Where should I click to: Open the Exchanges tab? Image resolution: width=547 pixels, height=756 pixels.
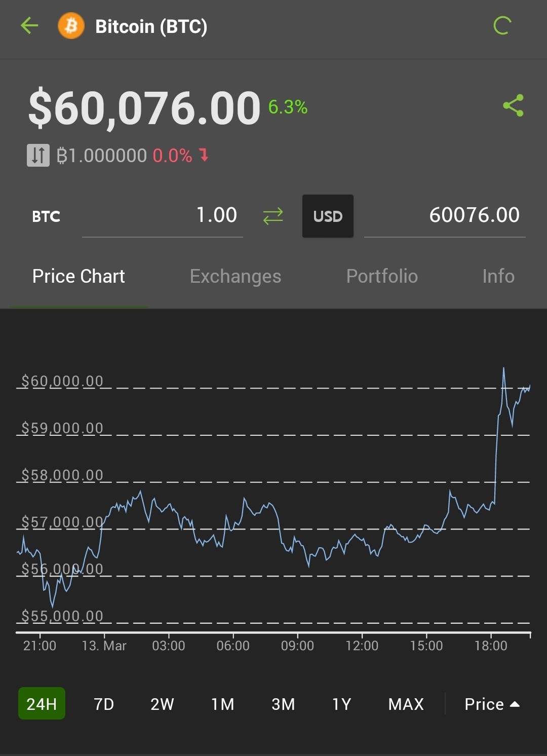click(236, 276)
